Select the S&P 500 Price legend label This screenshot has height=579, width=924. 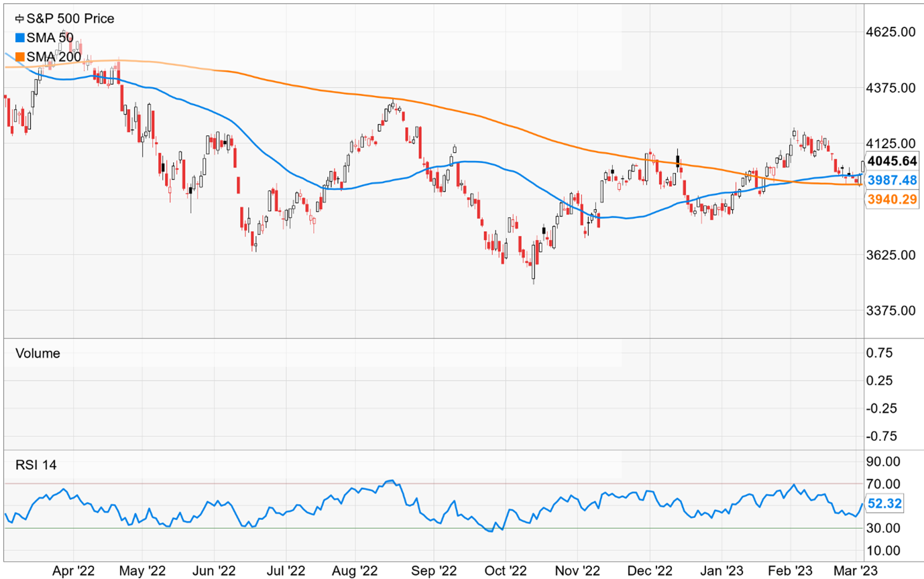(69, 19)
